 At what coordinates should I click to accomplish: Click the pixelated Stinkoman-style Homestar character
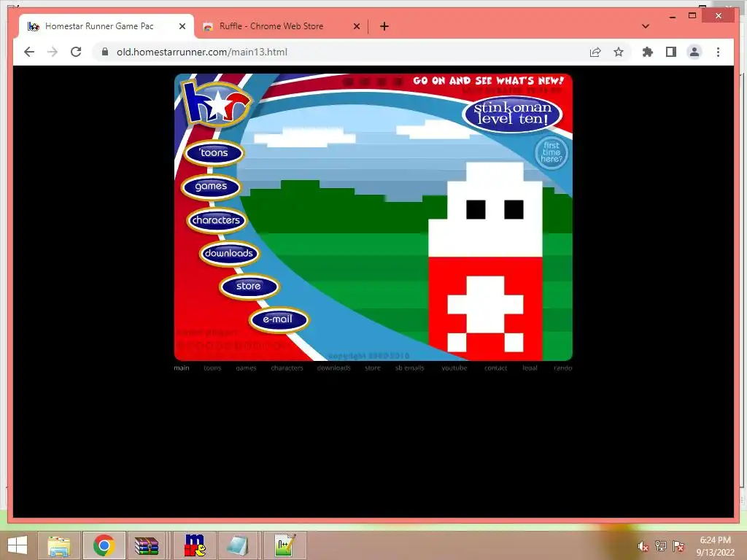(x=485, y=261)
